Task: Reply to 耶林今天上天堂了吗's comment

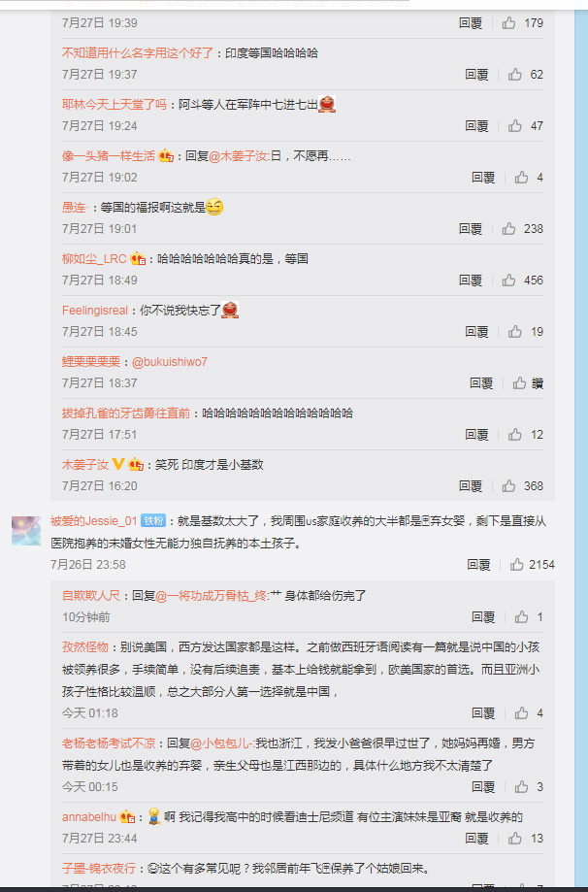Action: (x=476, y=126)
